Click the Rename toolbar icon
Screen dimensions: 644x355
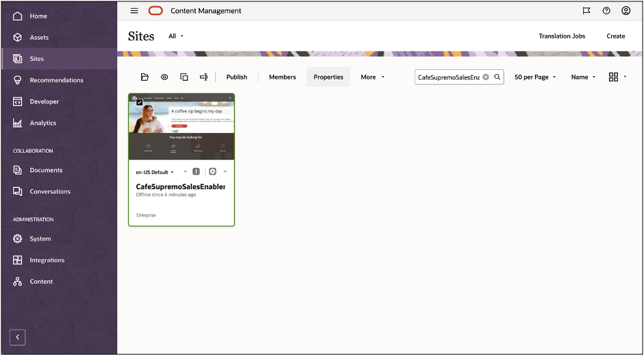203,77
